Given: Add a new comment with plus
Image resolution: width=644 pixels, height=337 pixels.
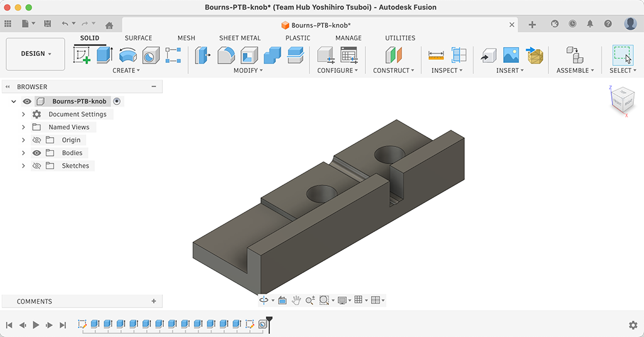Looking at the screenshot, I should pos(153,301).
